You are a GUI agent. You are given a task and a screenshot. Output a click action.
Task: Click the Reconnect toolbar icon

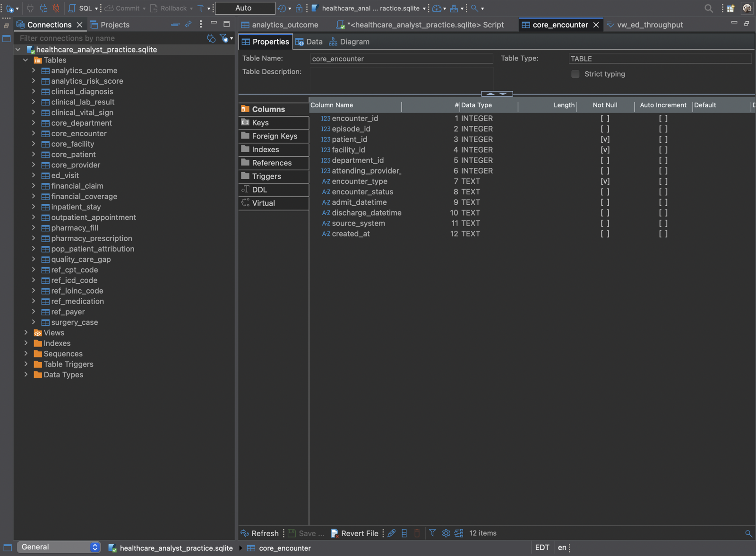(43, 9)
